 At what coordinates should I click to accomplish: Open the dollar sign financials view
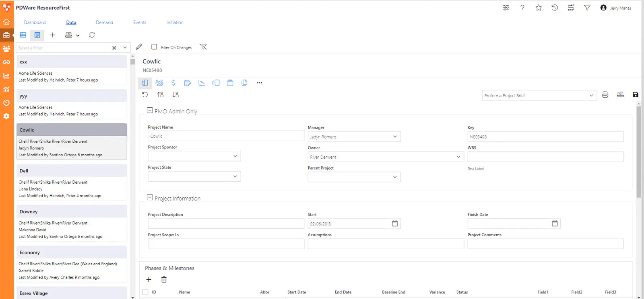click(173, 83)
